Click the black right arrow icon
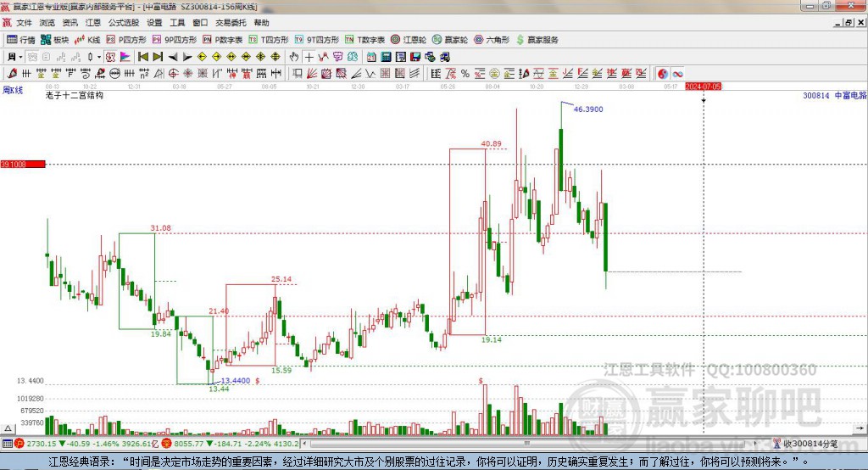 pyautogui.click(x=187, y=57)
